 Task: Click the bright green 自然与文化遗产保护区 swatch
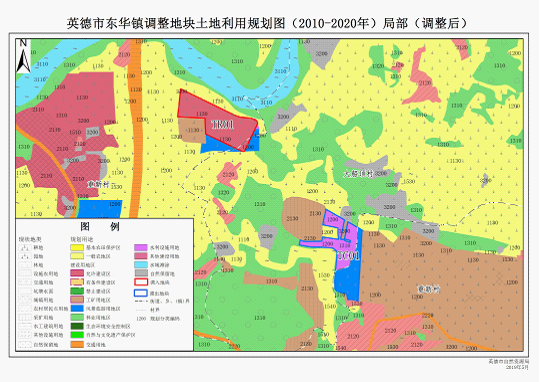(77, 335)
